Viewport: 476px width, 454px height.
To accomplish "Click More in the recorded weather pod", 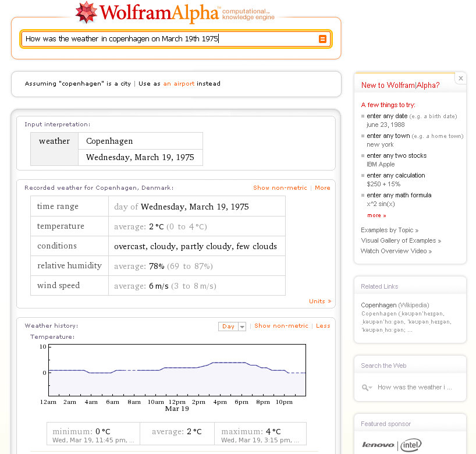I will pyautogui.click(x=322, y=187).
